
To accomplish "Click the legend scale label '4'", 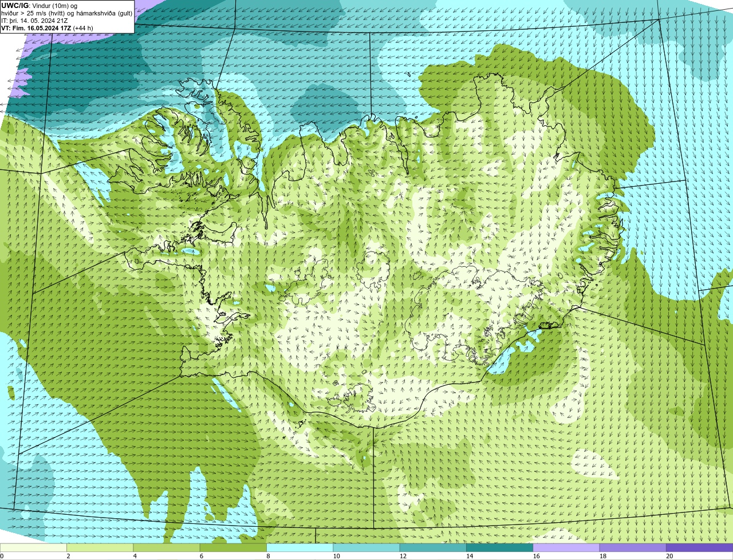I will point(135,556).
